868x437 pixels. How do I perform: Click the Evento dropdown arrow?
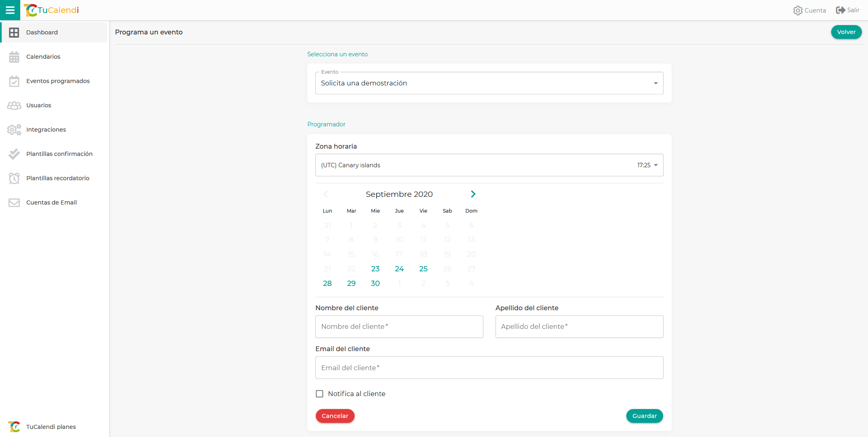pos(655,83)
